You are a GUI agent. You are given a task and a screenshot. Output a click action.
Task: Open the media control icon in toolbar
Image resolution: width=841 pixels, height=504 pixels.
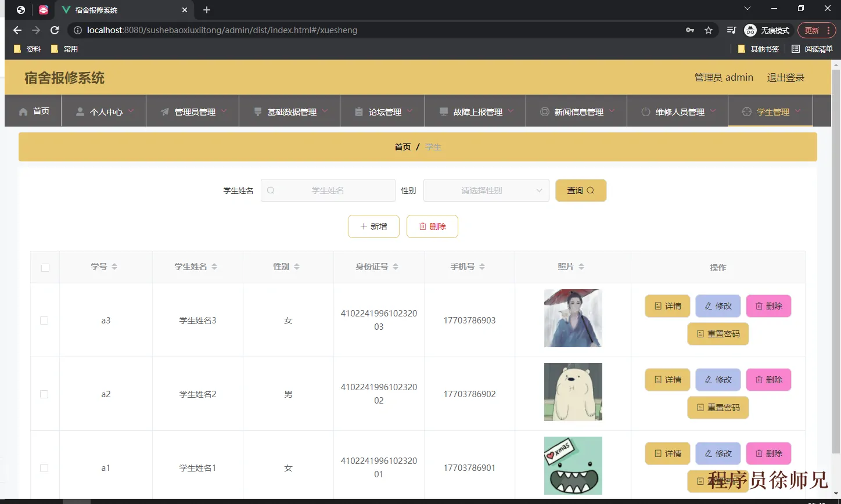coord(732,30)
